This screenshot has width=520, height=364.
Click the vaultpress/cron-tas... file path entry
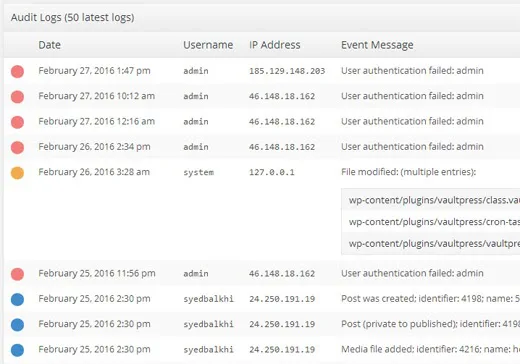pyautogui.click(x=434, y=222)
